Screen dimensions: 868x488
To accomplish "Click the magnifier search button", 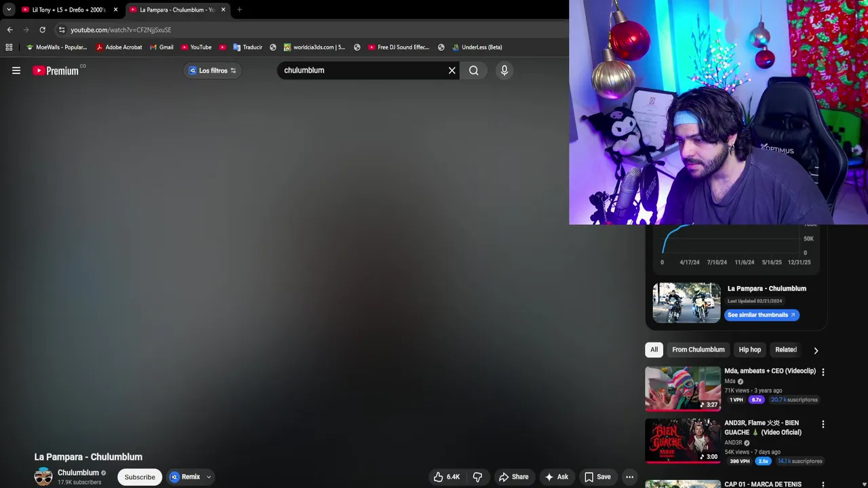I will pyautogui.click(x=473, y=70).
